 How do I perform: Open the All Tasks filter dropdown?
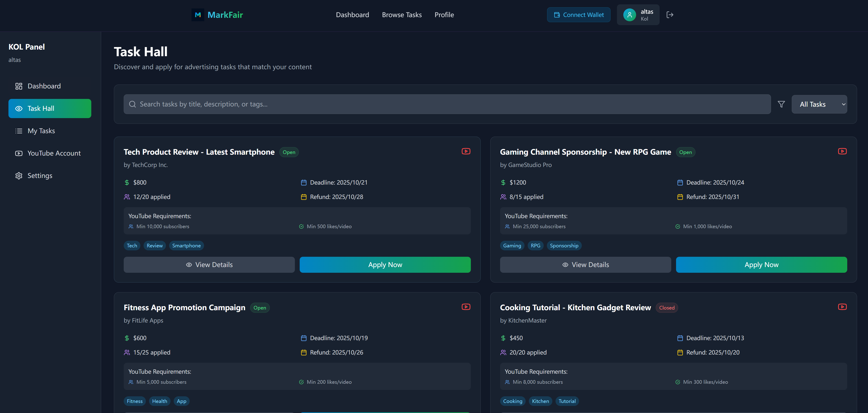pyautogui.click(x=819, y=104)
